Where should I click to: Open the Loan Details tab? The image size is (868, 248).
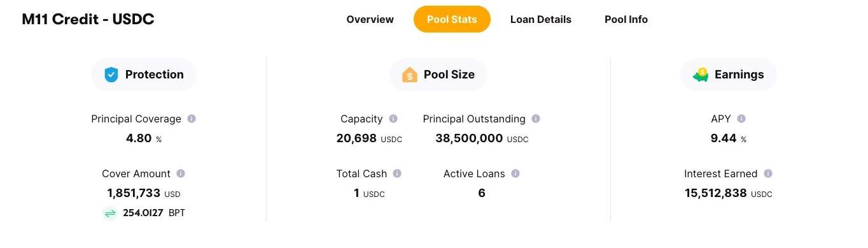(541, 19)
